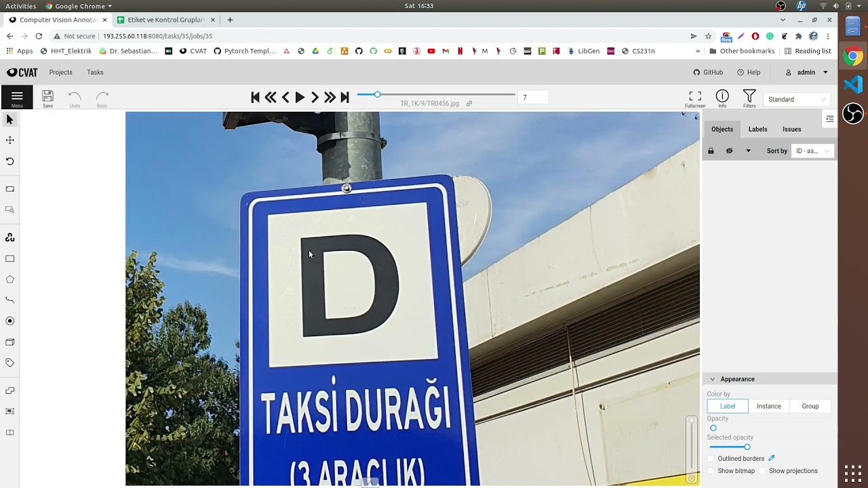Select the Draw points tool
Screen dimensions: 868x488
pos(9,321)
